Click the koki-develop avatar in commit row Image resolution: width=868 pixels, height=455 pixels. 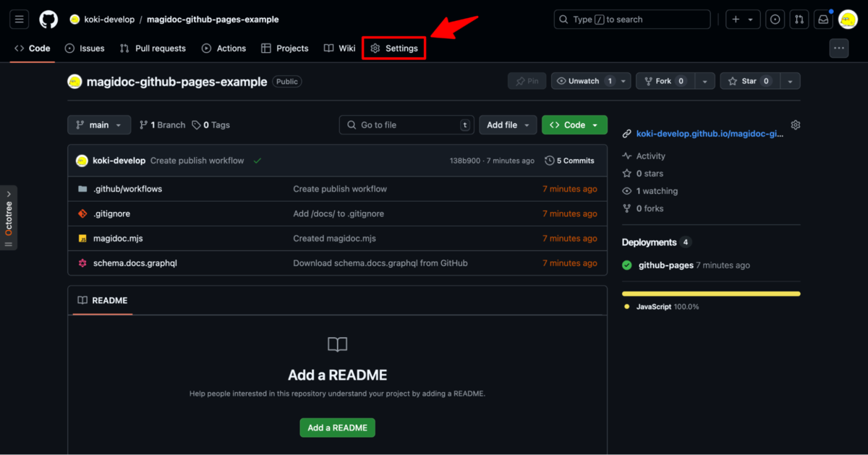pyautogui.click(x=82, y=161)
